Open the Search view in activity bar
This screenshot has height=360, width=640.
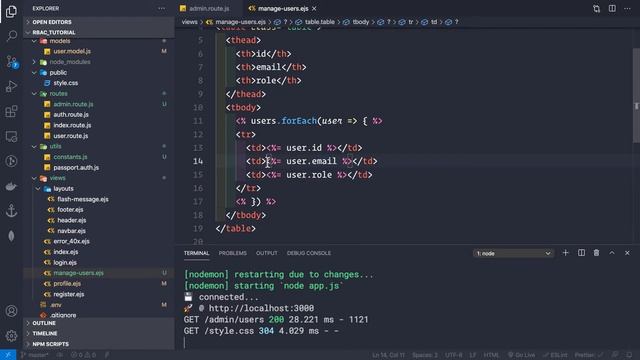pyautogui.click(x=11, y=36)
